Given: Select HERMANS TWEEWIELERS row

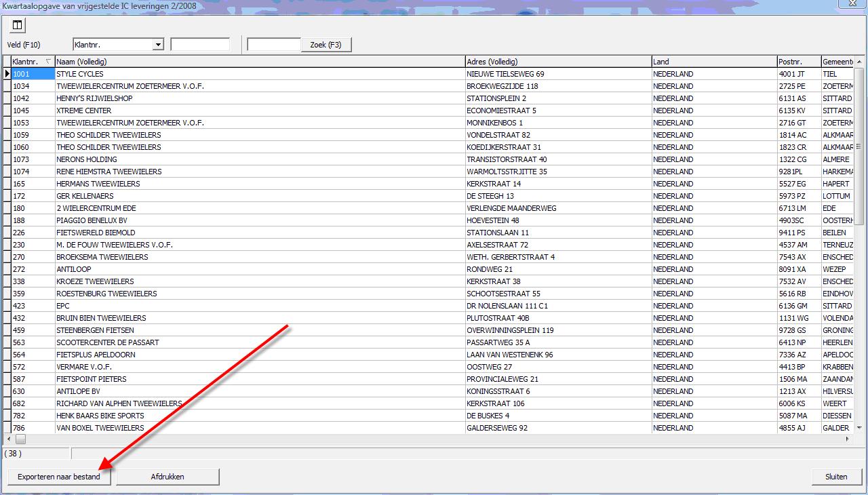Looking at the screenshot, I should (x=429, y=184).
